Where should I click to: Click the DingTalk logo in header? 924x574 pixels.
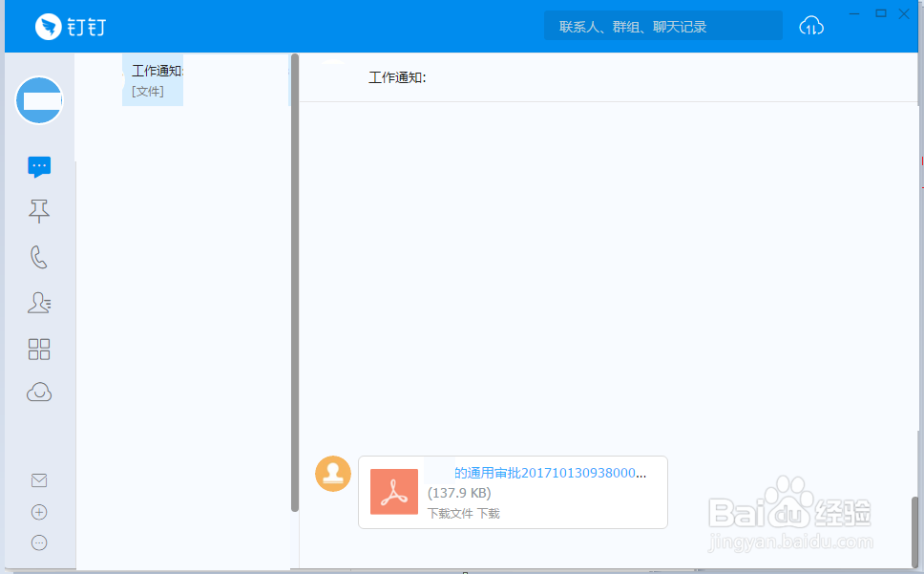(x=71, y=27)
